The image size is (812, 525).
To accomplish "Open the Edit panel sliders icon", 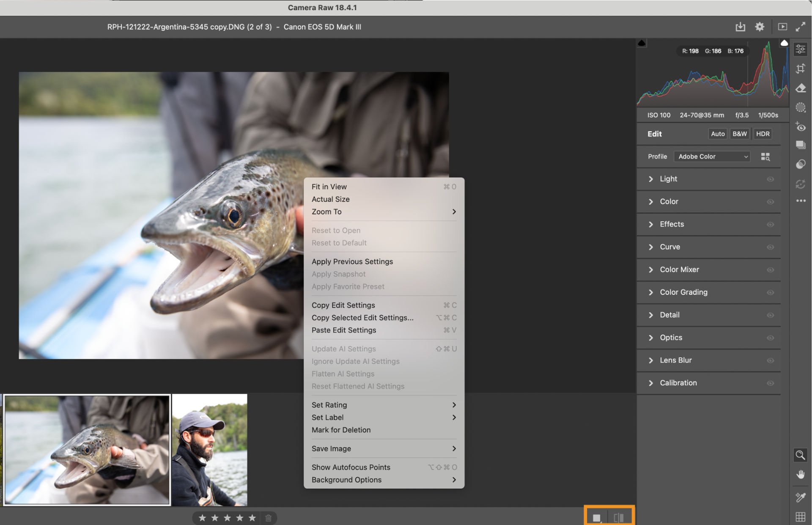I will coord(800,49).
